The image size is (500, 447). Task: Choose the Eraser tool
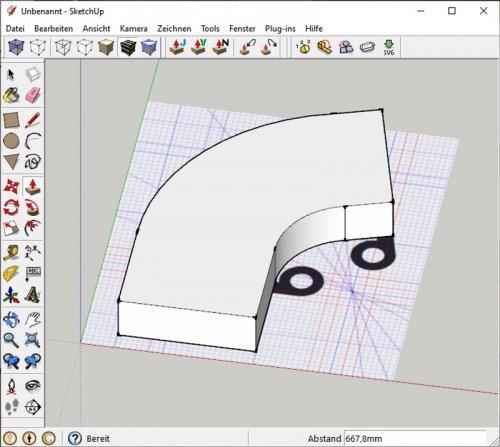tap(33, 96)
